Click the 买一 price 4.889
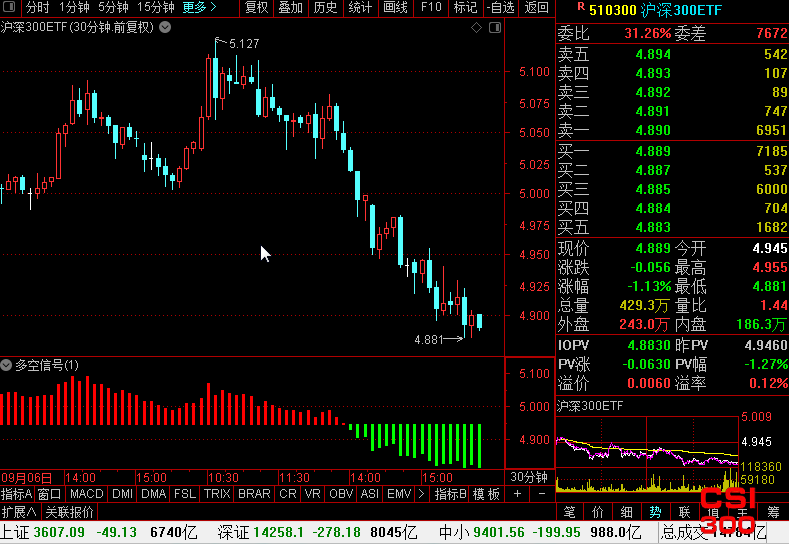Screen dimensions: 789x544 click(653, 151)
